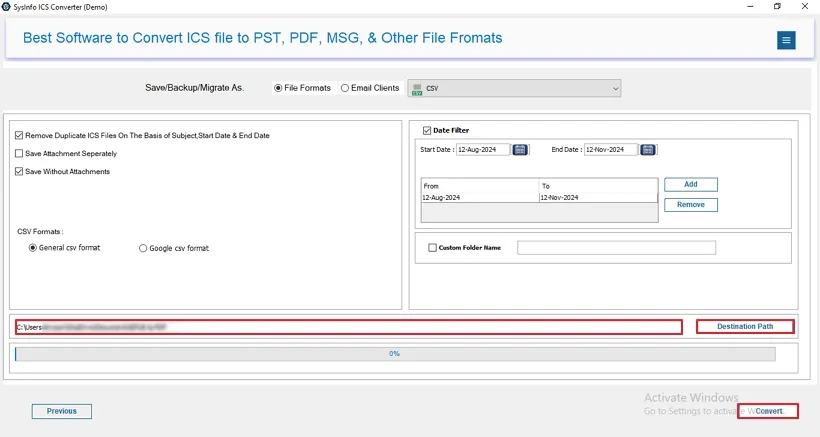Screen dimensions: 820x437
Task: Click the CSV format icon in dropdown
Action: tap(417, 89)
